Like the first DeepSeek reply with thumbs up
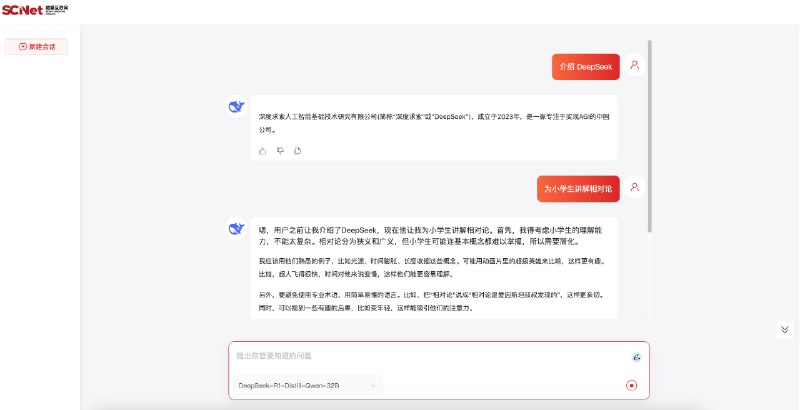The width and height of the screenshot is (800, 410). (263, 151)
